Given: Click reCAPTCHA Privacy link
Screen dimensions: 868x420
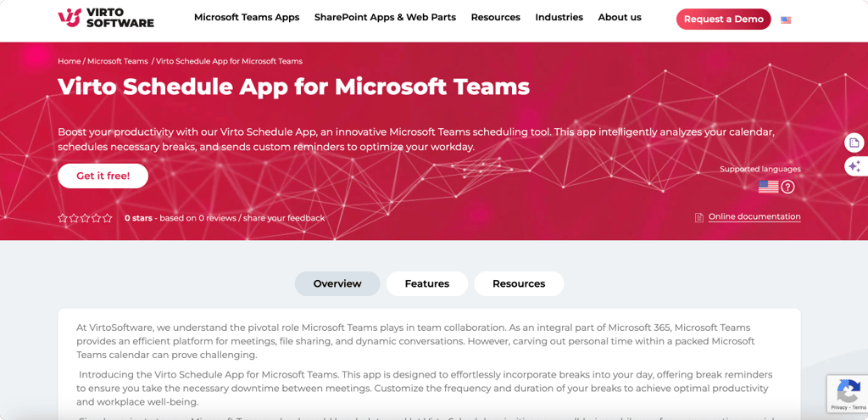Looking at the screenshot, I should click(x=838, y=407).
